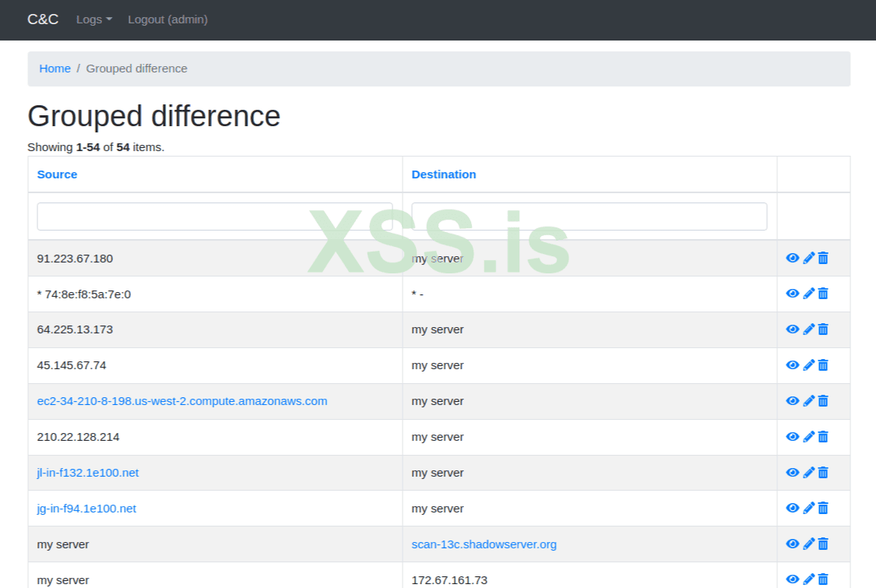
Task: Edit the jg-in-f94.1e100.net row
Action: coord(808,508)
